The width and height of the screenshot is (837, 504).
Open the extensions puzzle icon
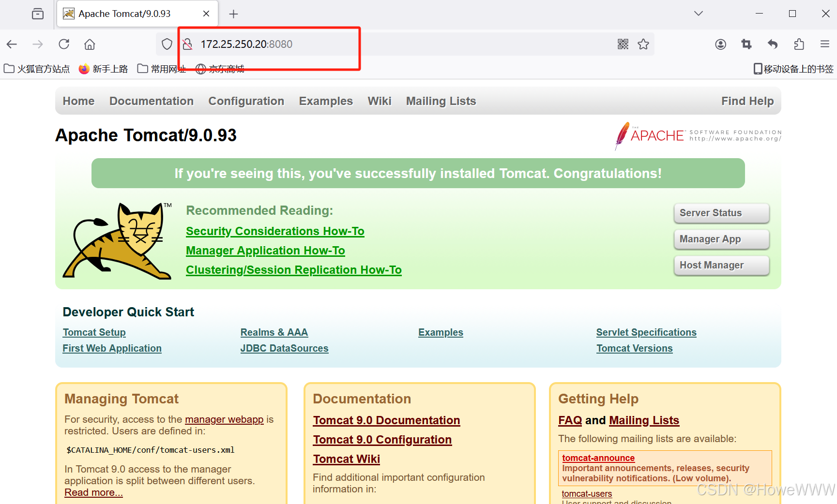799,44
